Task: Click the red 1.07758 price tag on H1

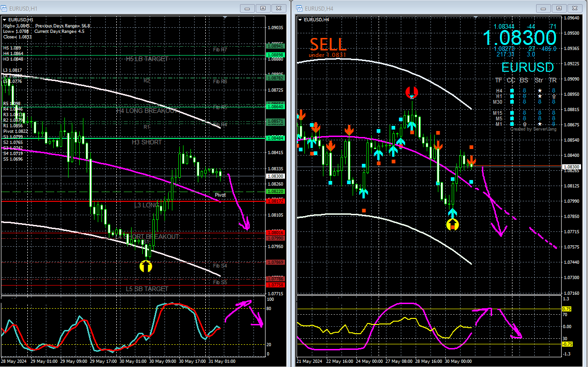Action: point(276,285)
